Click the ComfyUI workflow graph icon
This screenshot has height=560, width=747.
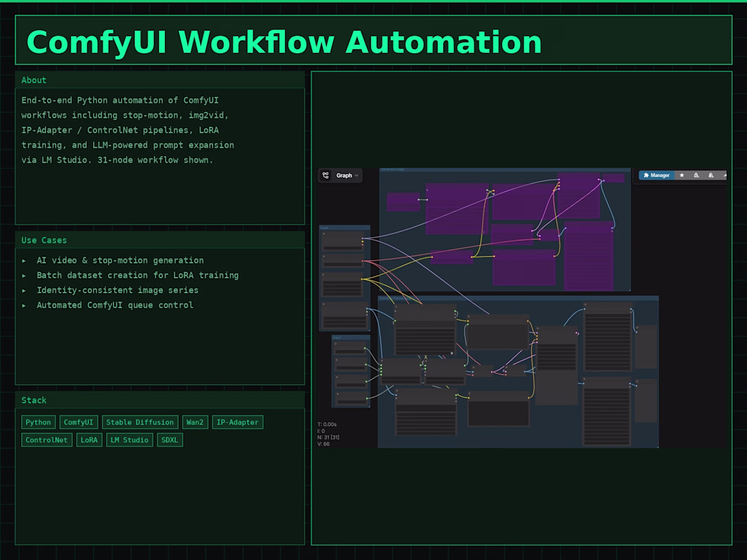326,176
